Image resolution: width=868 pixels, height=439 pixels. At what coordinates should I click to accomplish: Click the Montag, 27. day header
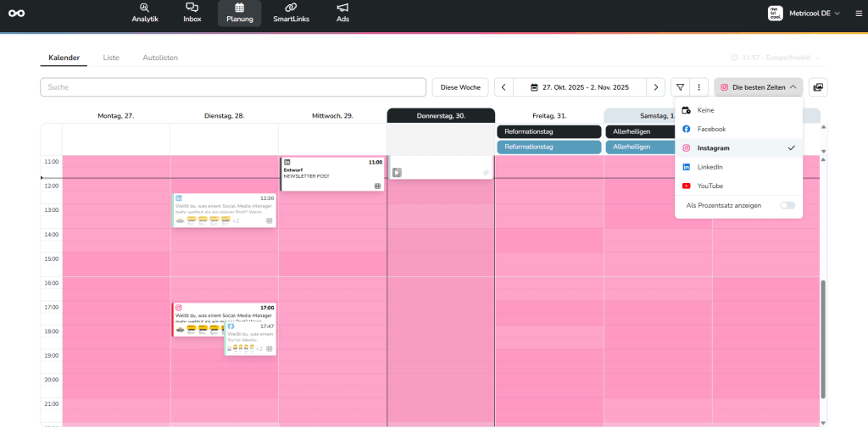[x=115, y=116]
